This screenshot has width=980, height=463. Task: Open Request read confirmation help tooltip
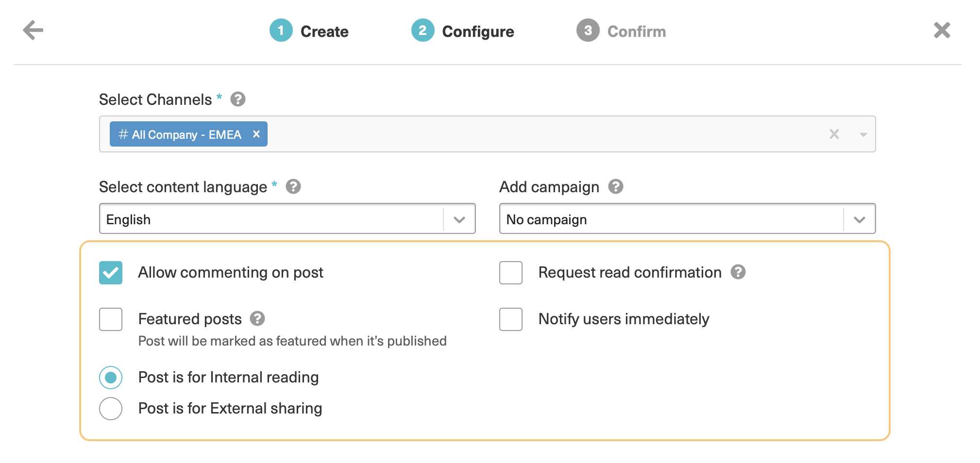pyautogui.click(x=738, y=272)
